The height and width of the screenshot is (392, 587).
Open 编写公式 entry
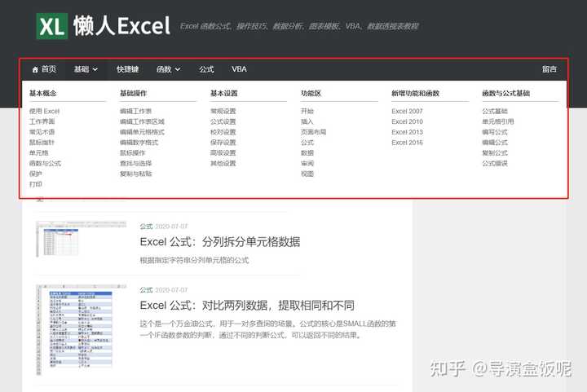click(495, 132)
